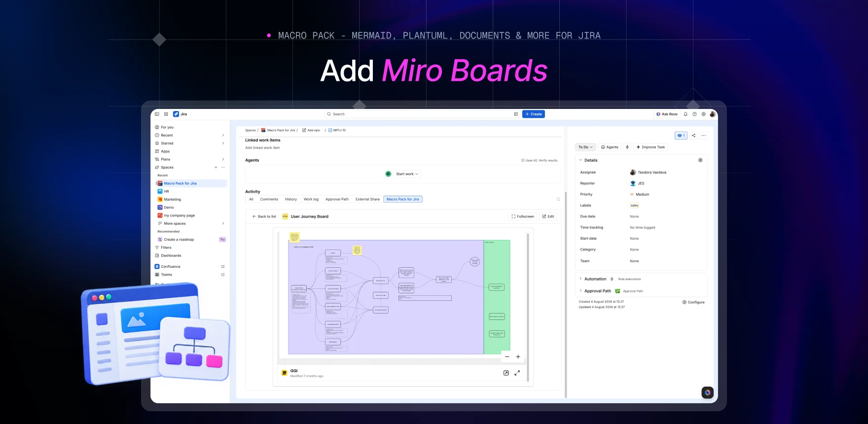Click the Rovo chat icon in the corner
The width and height of the screenshot is (868, 424).
pyautogui.click(x=708, y=392)
